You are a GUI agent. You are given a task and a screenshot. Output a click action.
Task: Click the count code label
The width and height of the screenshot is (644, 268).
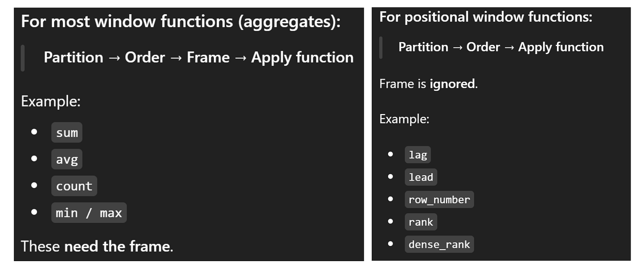[74, 186]
